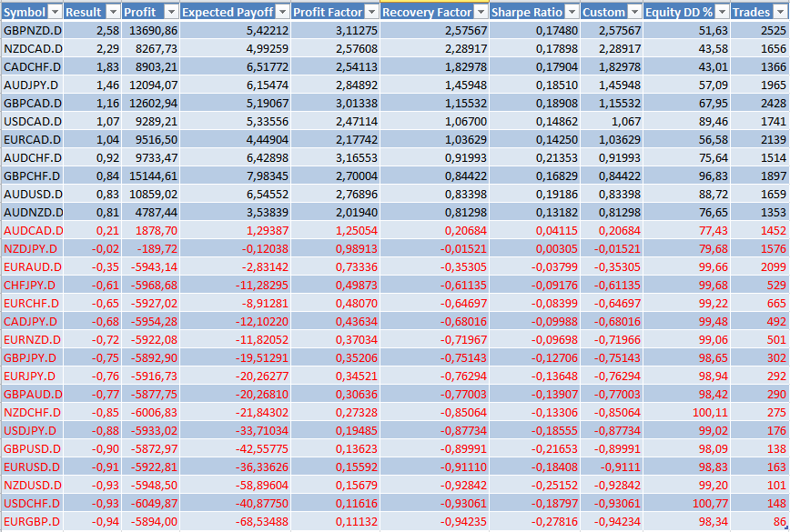Select the NZDCAD.D symbol cell
This screenshot has height=532, width=790.
pyautogui.click(x=32, y=49)
